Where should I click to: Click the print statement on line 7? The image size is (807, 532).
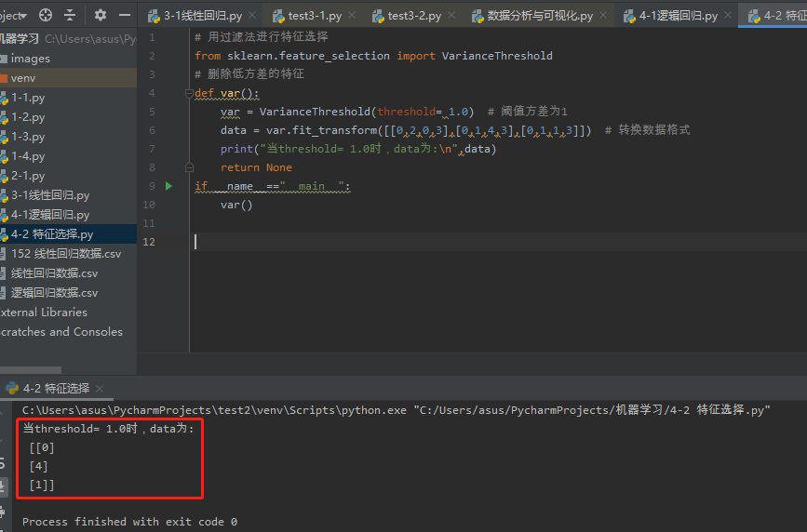358,149
